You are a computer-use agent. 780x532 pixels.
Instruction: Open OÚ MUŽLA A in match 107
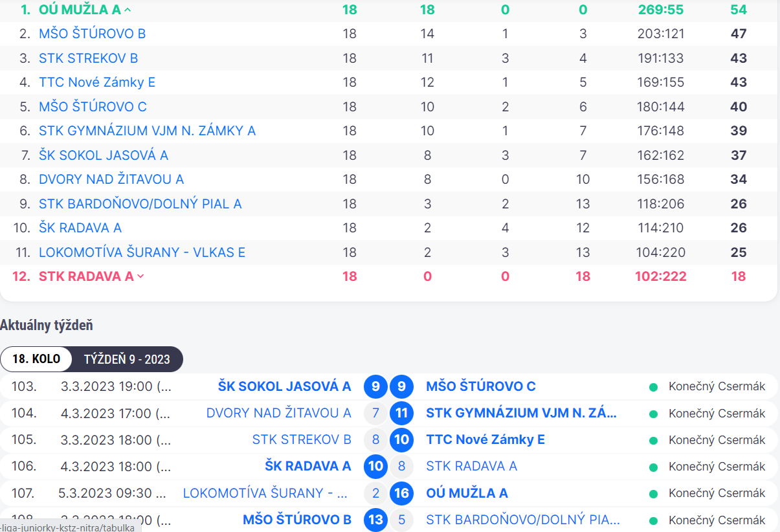(x=467, y=493)
